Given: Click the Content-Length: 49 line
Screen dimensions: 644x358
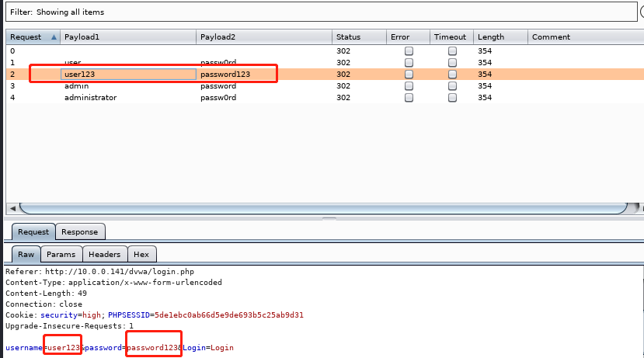Looking at the screenshot, I should tap(46, 294).
